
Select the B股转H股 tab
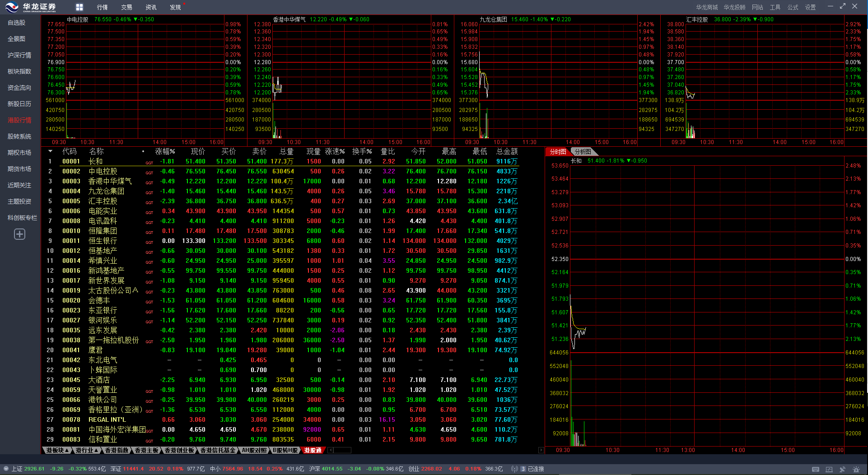(285, 450)
